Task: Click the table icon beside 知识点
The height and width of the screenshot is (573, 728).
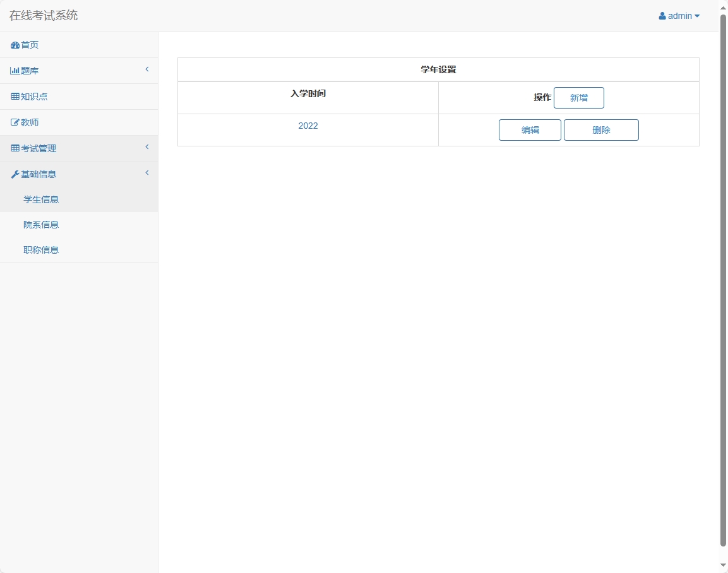Action: click(15, 97)
